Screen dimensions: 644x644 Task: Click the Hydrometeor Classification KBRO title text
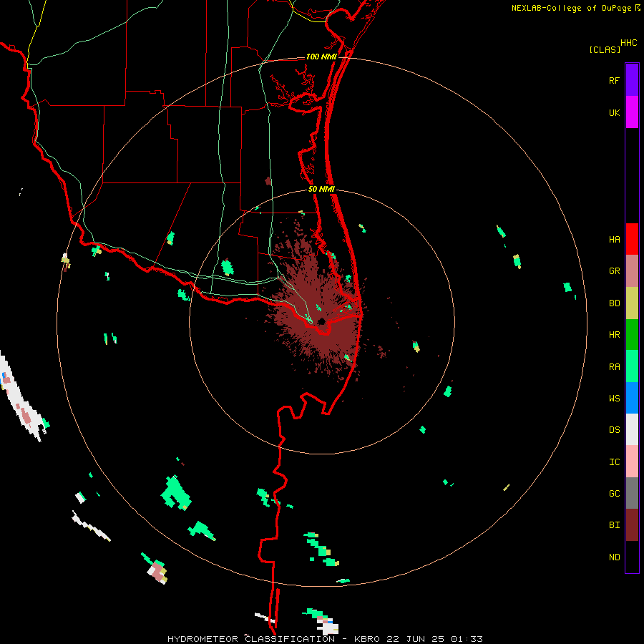[325, 639]
